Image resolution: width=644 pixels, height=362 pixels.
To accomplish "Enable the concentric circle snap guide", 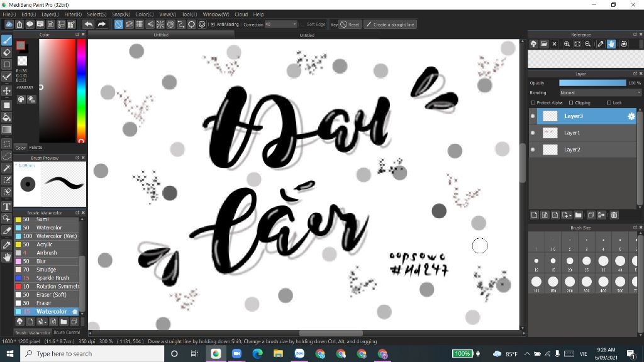I will pyautogui.click(x=170, y=25).
